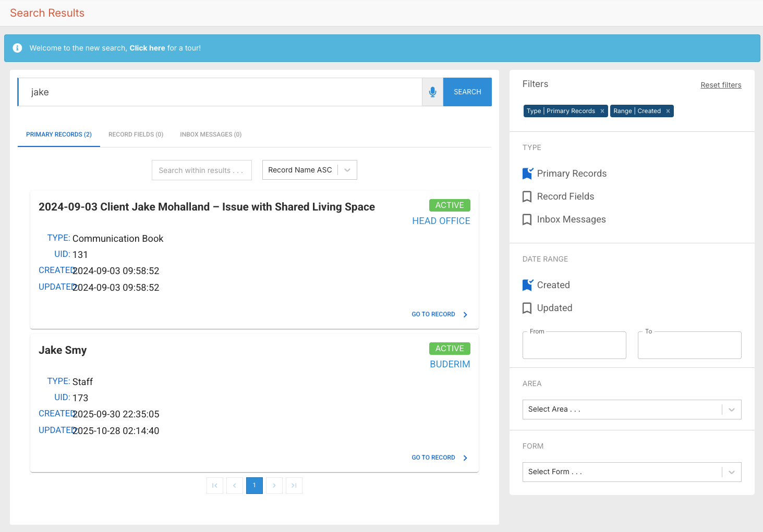Select page 1 in the pagination
Image resolution: width=763 pixels, height=532 pixels.
(255, 486)
